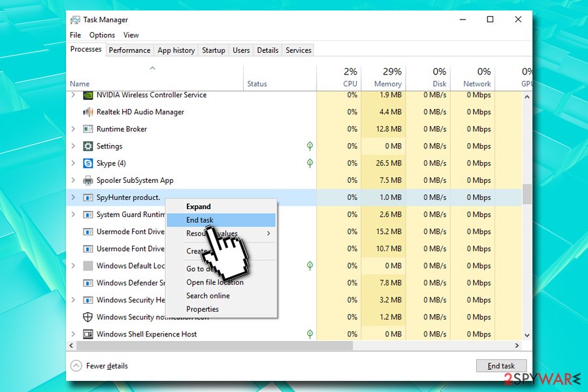
Task: Open the File menu
Action: [75, 35]
